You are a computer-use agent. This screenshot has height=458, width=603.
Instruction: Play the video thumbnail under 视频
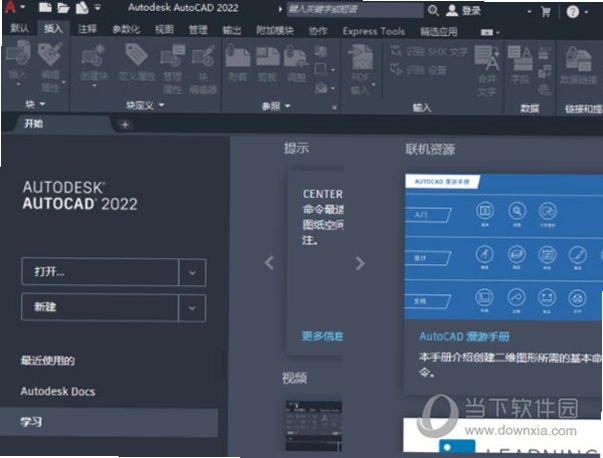click(313, 425)
